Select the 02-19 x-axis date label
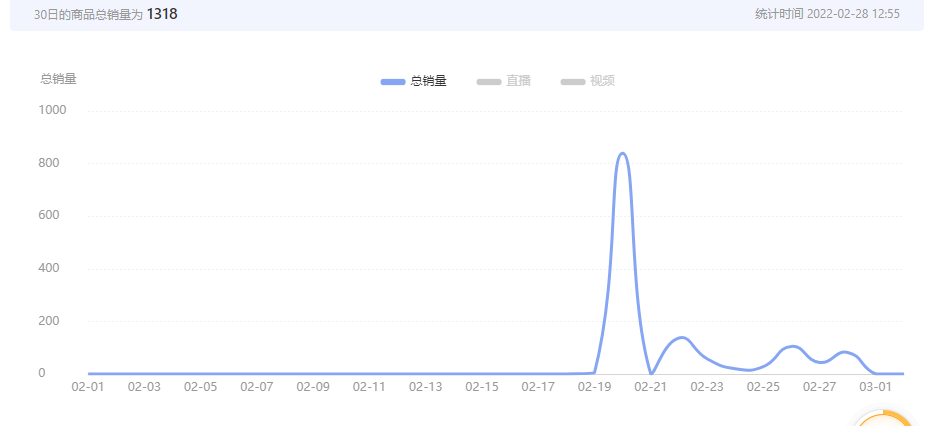 click(594, 387)
